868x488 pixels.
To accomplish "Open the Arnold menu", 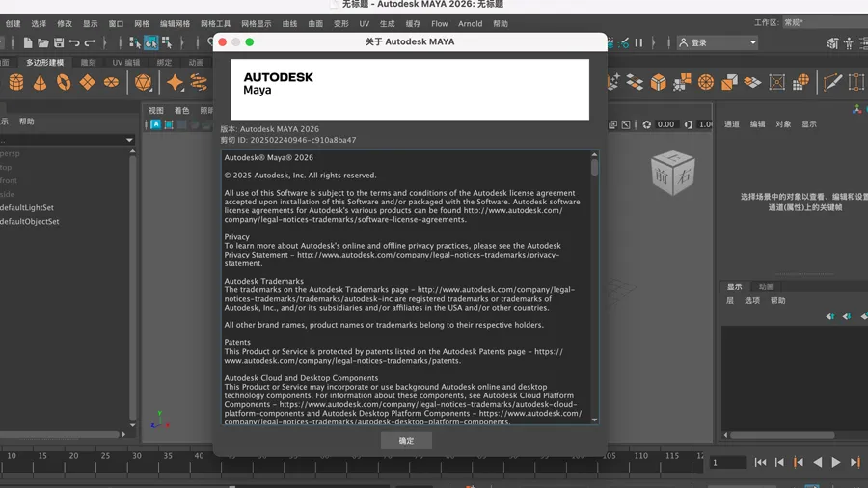I will click(470, 23).
